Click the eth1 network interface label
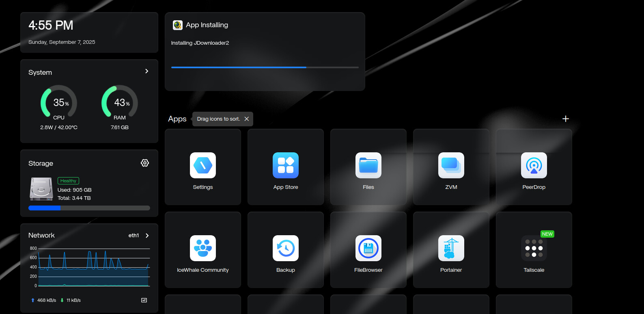The width and height of the screenshot is (644, 314). click(x=134, y=236)
